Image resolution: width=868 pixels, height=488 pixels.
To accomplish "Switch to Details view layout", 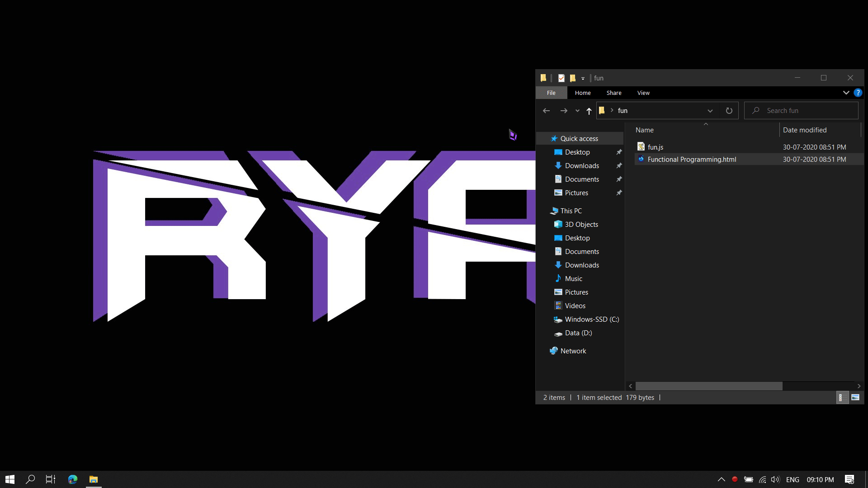I will (842, 398).
